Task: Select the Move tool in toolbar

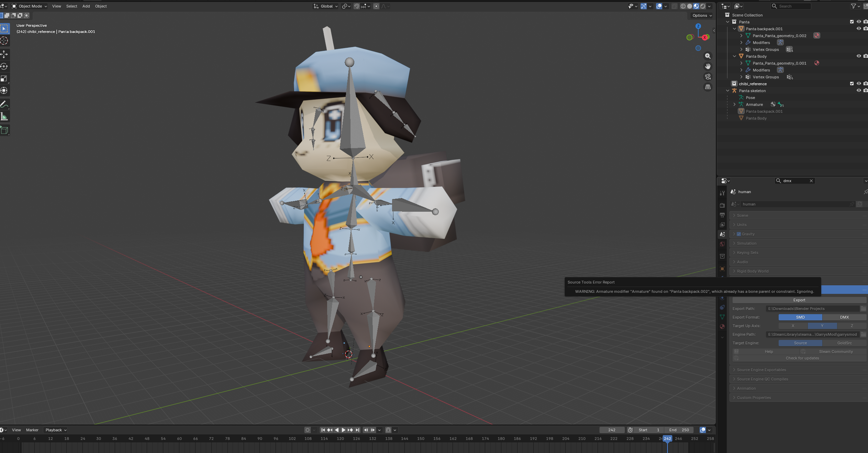Action: click(x=4, y=54)
